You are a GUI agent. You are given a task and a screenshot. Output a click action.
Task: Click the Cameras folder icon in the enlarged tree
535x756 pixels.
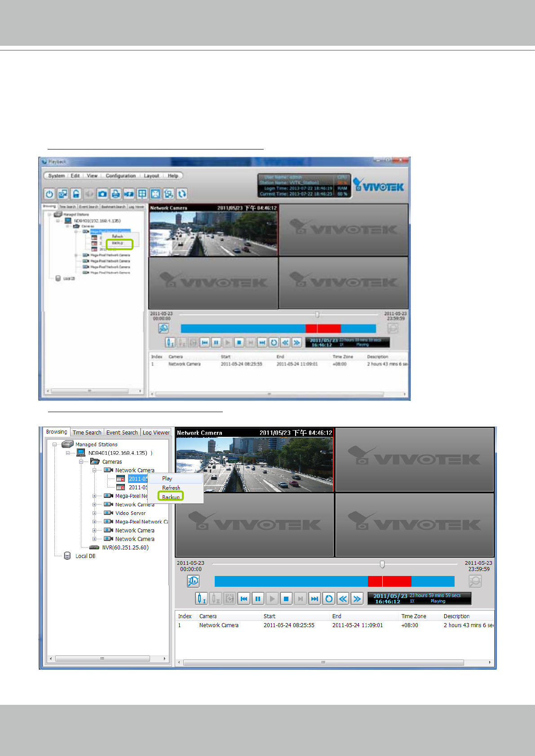[x=95, y=462]
